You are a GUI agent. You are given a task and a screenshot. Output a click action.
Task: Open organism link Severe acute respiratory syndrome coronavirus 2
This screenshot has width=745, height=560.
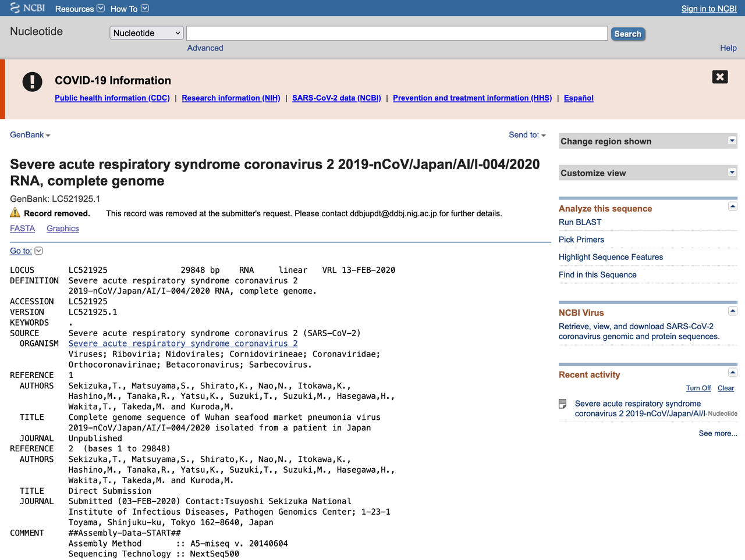pyautogui.click(x=183, y=344)
